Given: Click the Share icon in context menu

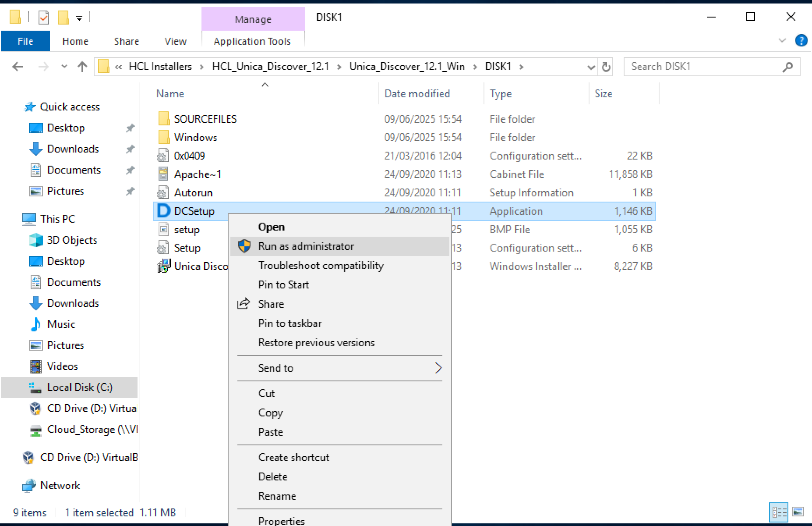Looking at the screenshot, I should [244, 304].
